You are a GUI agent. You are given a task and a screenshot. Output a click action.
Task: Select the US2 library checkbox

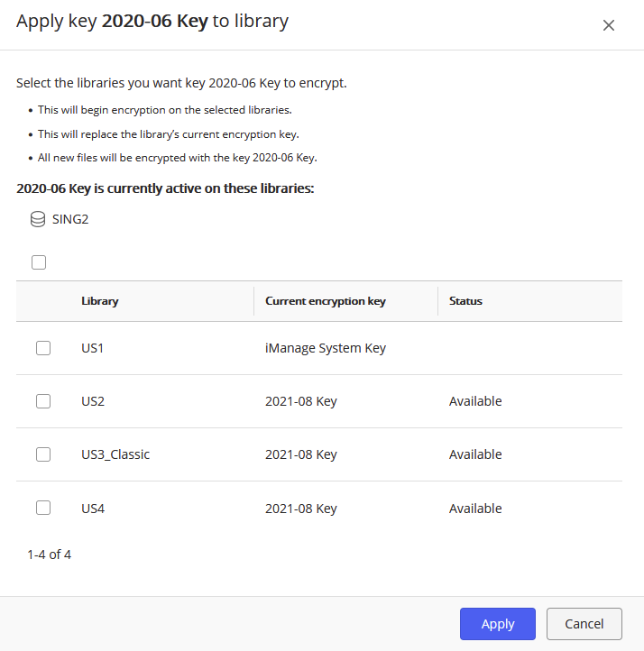pyautogui.click(x=43, y=401)
